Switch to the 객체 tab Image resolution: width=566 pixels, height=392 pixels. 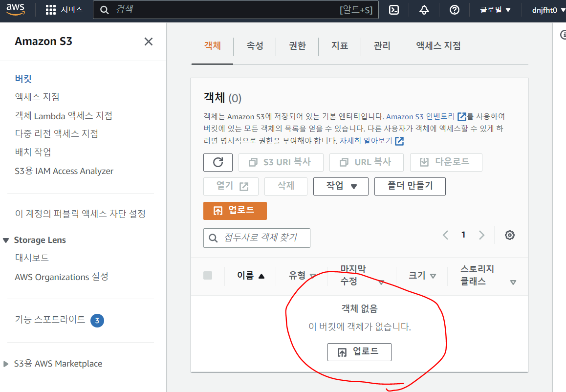coord(212,46)
